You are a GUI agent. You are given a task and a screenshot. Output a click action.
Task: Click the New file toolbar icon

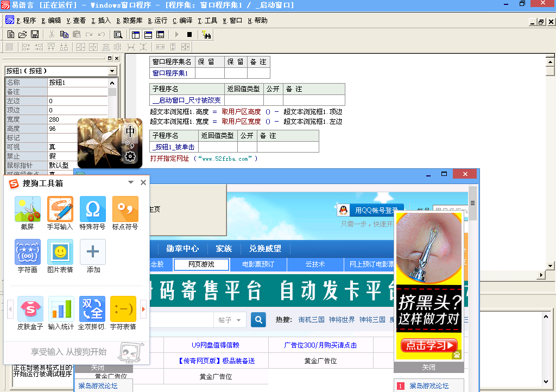pyautogui.click(x=11, y=34)
